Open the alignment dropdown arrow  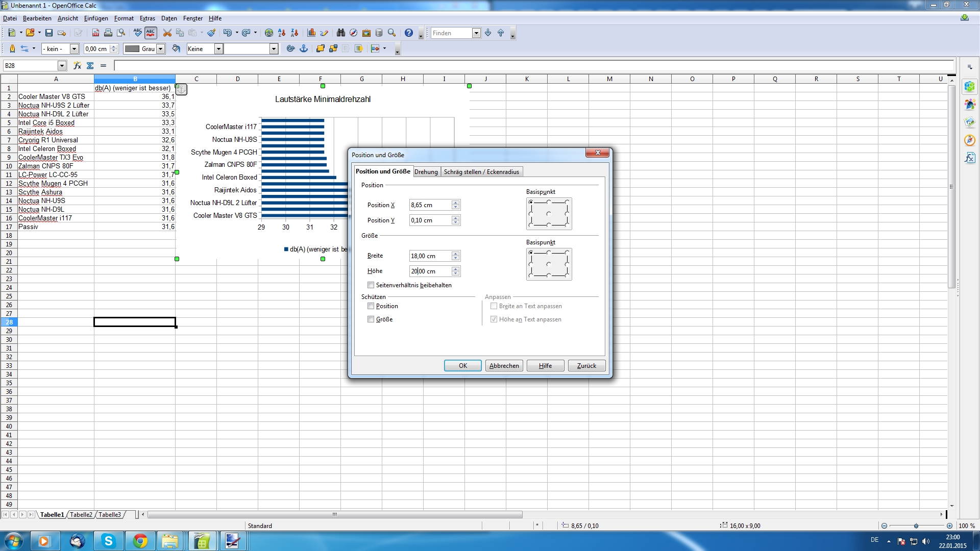coord(384,48)
